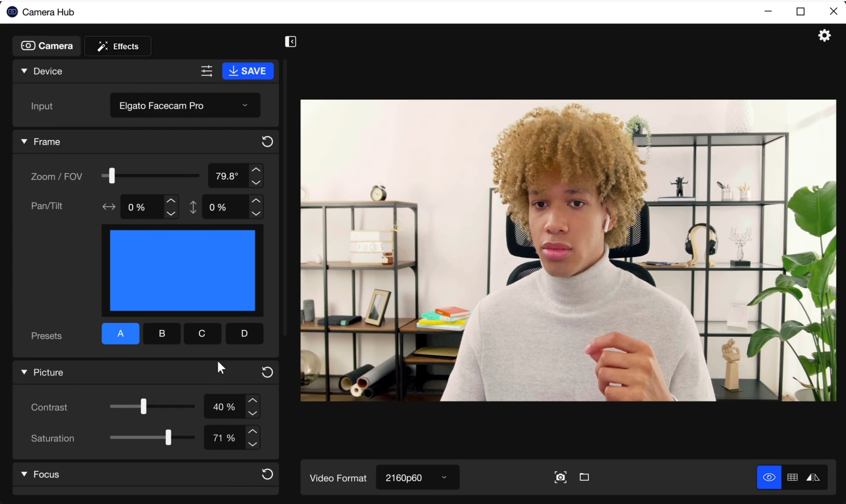Select the Camera tab

(x=46, y=46)
